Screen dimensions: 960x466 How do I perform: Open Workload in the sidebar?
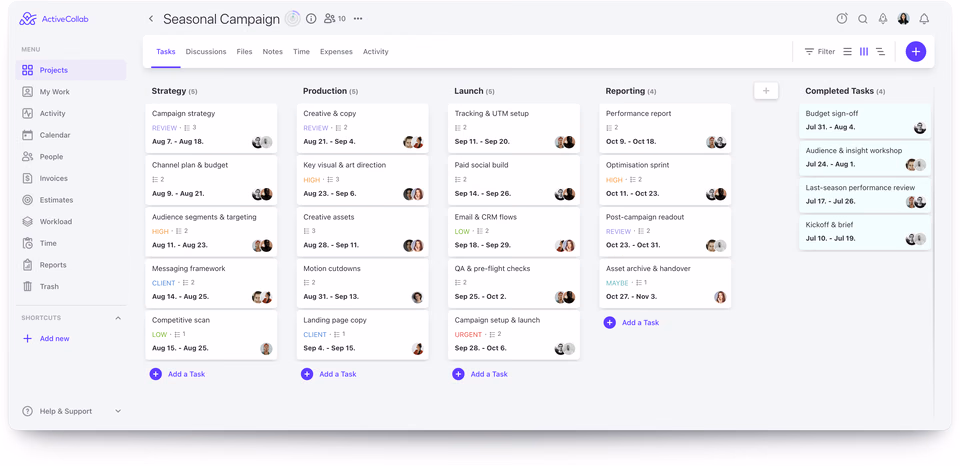coord(71,222)
